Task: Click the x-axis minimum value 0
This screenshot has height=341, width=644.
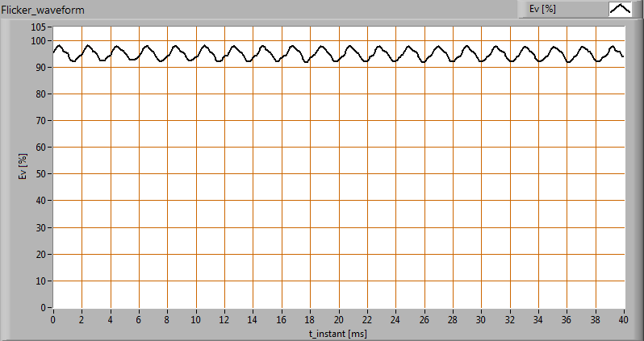Action: [x=53, y=319]
